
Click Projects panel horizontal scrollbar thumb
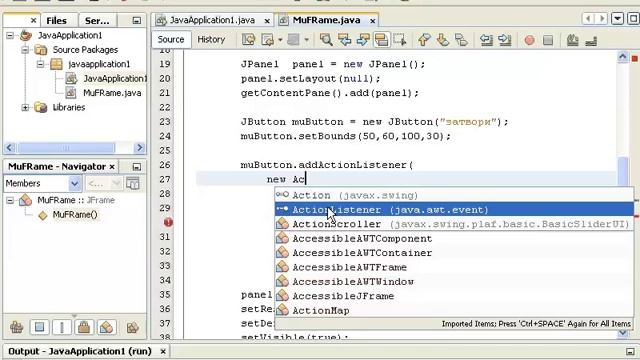[x=66, y=148]
